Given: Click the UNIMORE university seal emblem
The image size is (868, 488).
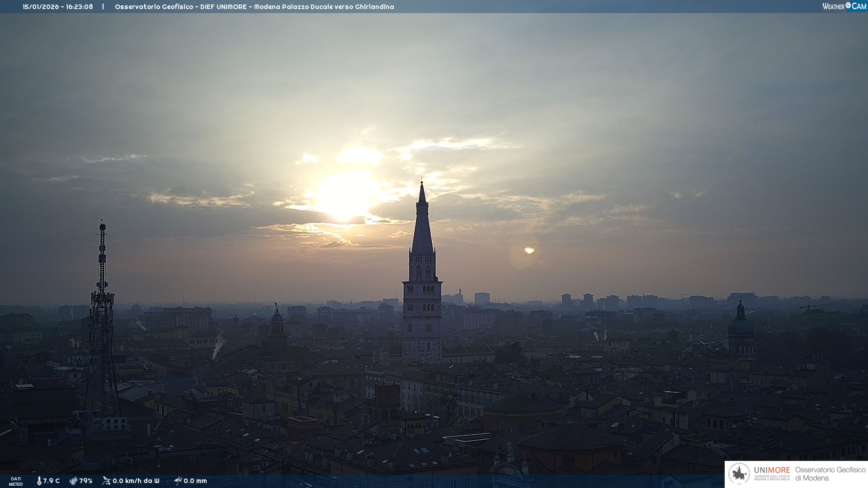Looking at the screenshot, I should [740, 474].
